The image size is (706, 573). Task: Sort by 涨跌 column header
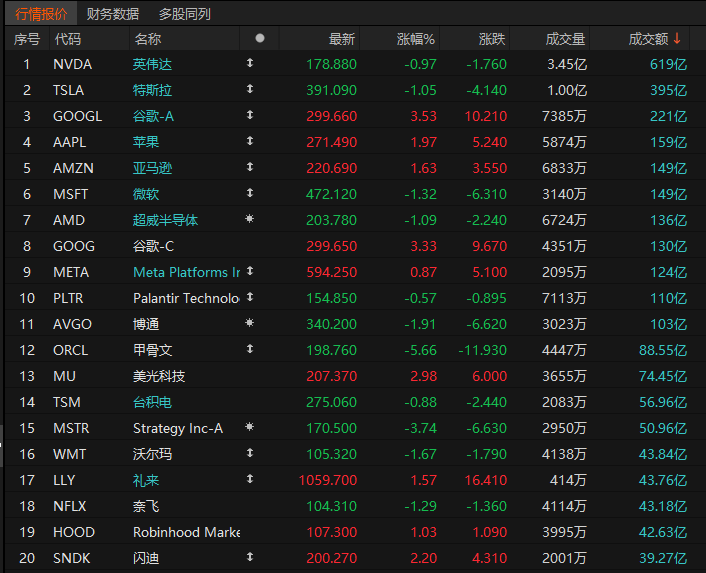492,39
